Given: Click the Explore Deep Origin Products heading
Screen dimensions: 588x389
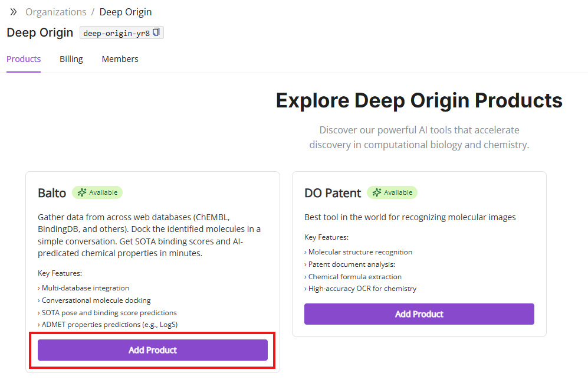Looking at the screenshot, I should (419, 100).
